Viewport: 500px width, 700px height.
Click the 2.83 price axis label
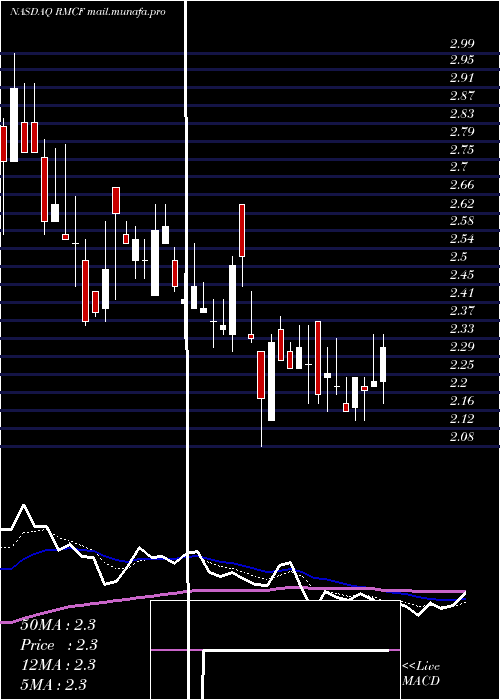coord(462,113)
